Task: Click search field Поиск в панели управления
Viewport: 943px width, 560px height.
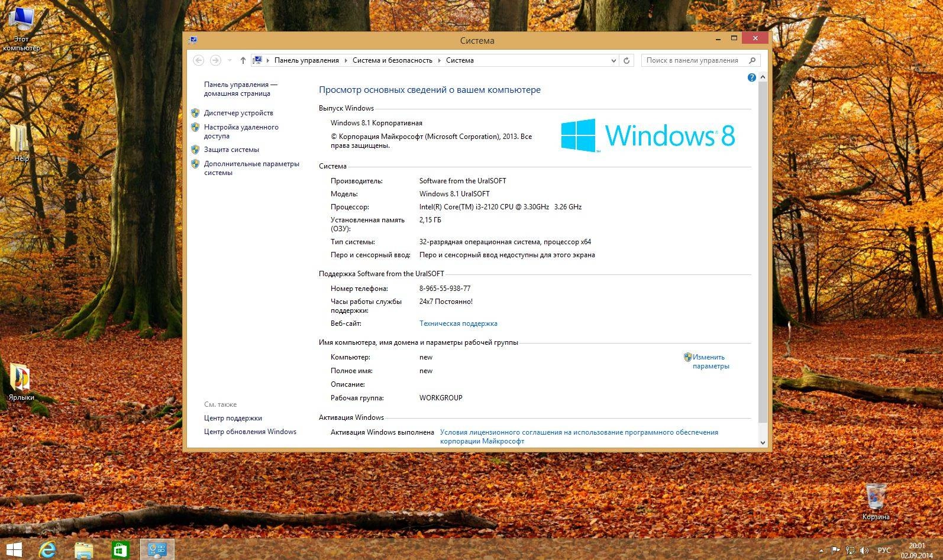Action: tap(692, 60)
